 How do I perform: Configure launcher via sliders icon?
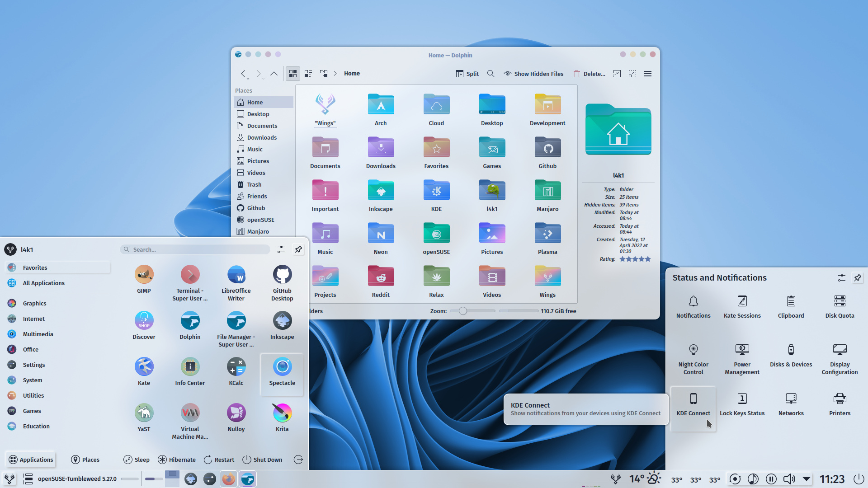(x=281, y=249)
